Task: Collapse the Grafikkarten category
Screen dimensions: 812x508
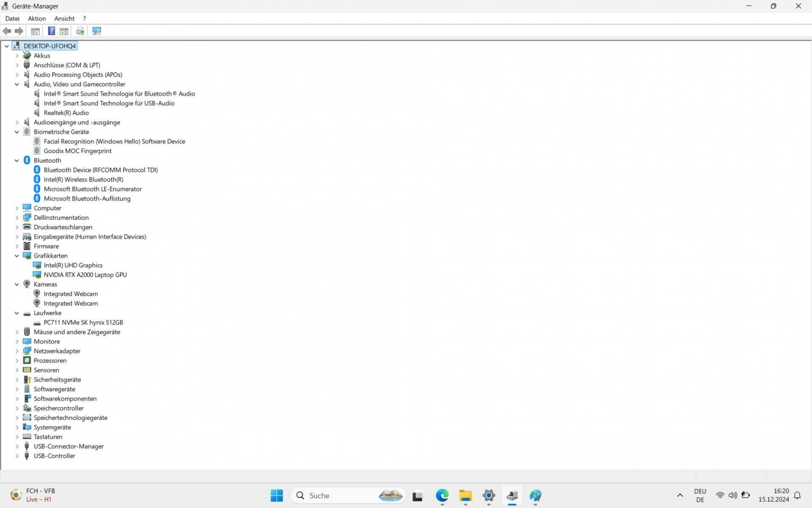Action: (x=17, y=256)
